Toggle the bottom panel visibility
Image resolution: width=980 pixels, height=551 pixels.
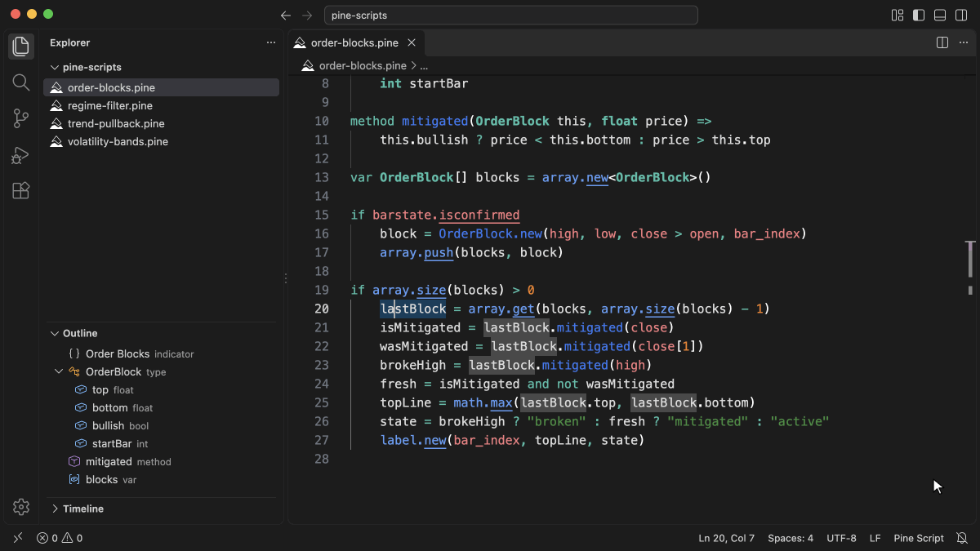[940, 16]
